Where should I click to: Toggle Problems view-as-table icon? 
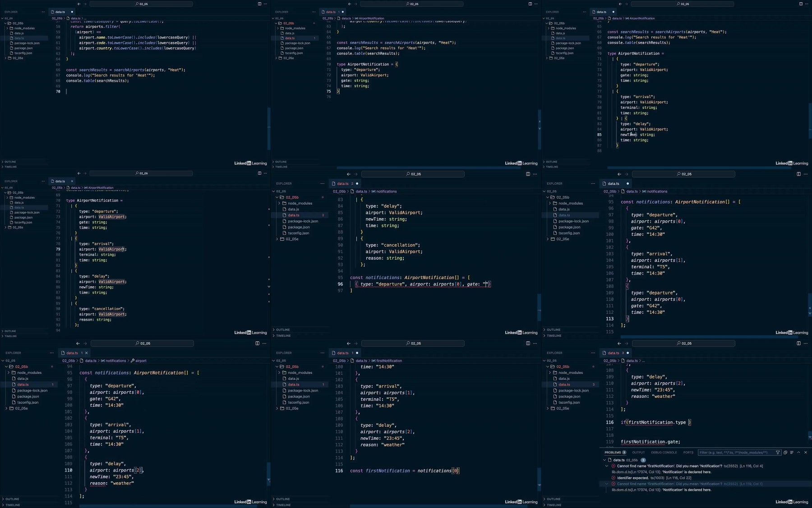[792, 452]
